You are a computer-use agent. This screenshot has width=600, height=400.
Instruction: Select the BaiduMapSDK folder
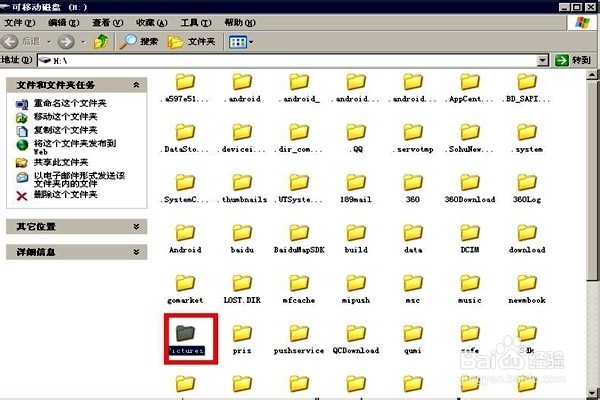click(299, 239)
